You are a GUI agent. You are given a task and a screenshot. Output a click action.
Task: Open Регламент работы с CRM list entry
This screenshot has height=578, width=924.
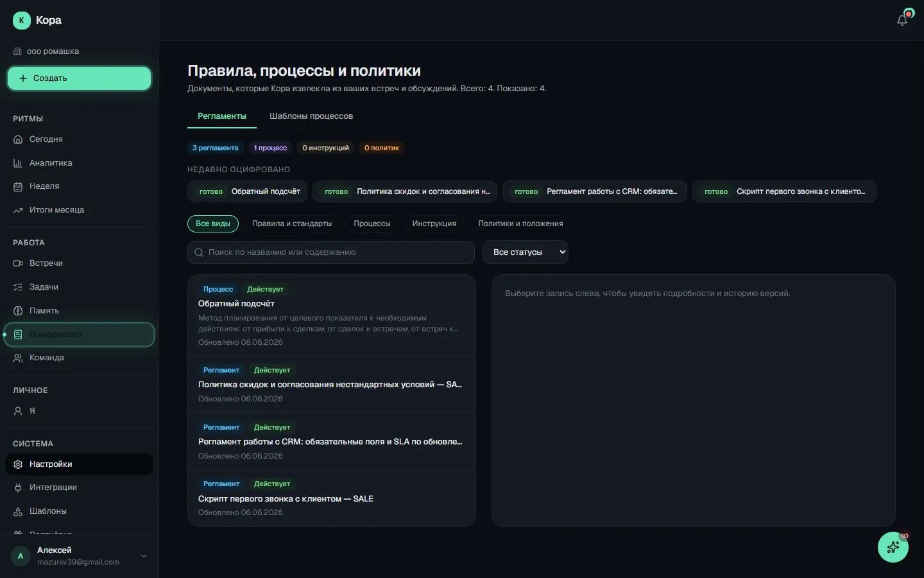click(x=332, y=441)
